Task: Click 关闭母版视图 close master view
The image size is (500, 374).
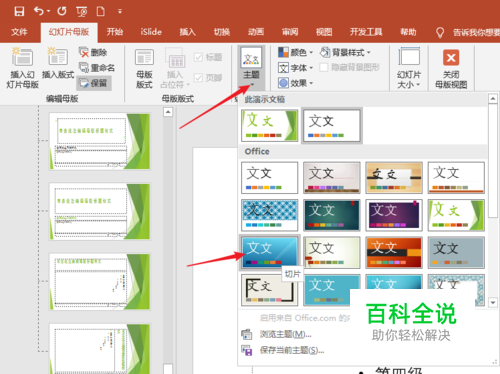Action: tap(451, 69)
